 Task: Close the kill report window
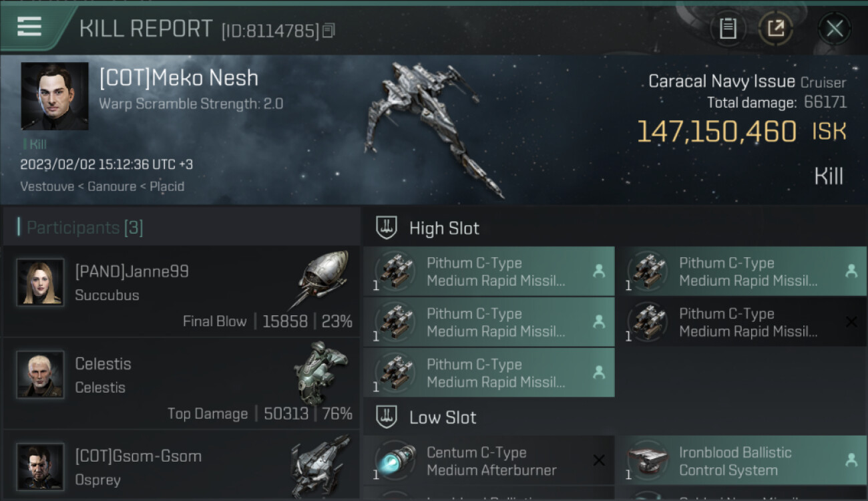[x=834, y=28]
